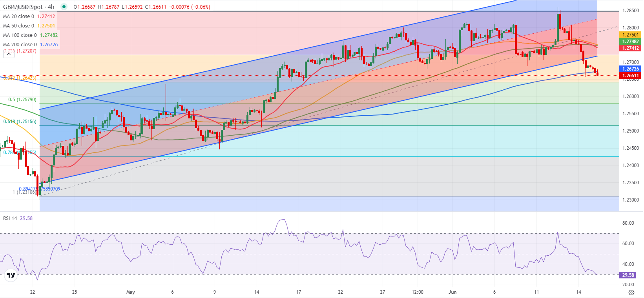Click the Fibonacci 0.382 (1.26423) level label

[x=20, y=78]
